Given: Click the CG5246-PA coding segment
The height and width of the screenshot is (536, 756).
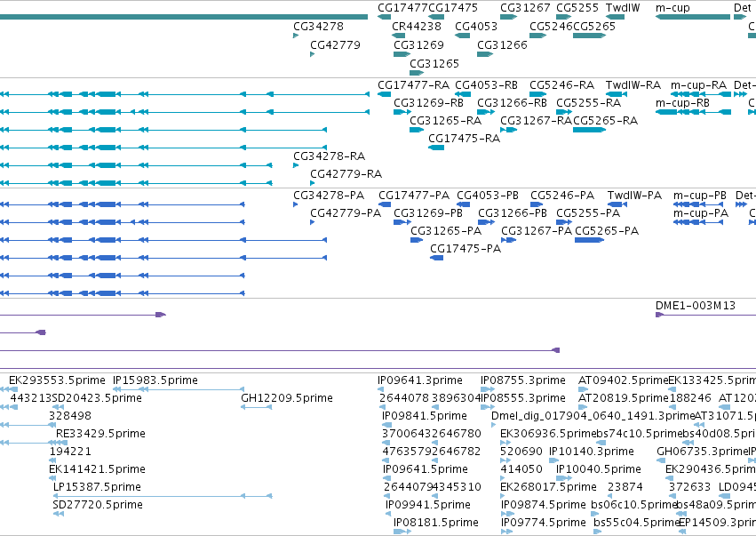Looking at the screenshot, I should [537, 204].
